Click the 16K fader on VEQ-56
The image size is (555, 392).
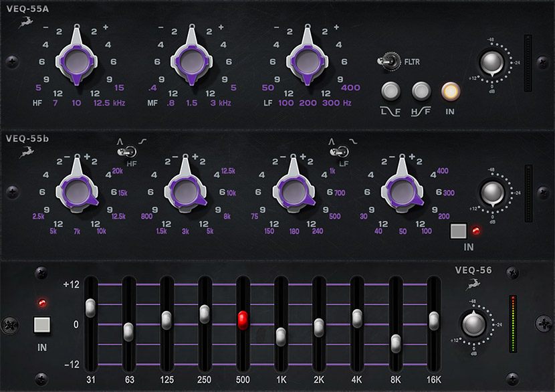pos(434,320)
